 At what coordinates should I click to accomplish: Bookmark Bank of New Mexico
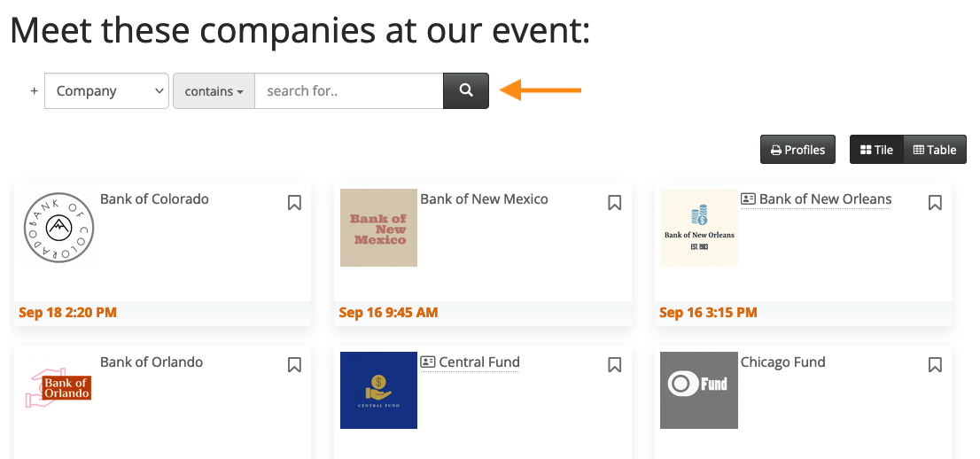tap(615, 203)
